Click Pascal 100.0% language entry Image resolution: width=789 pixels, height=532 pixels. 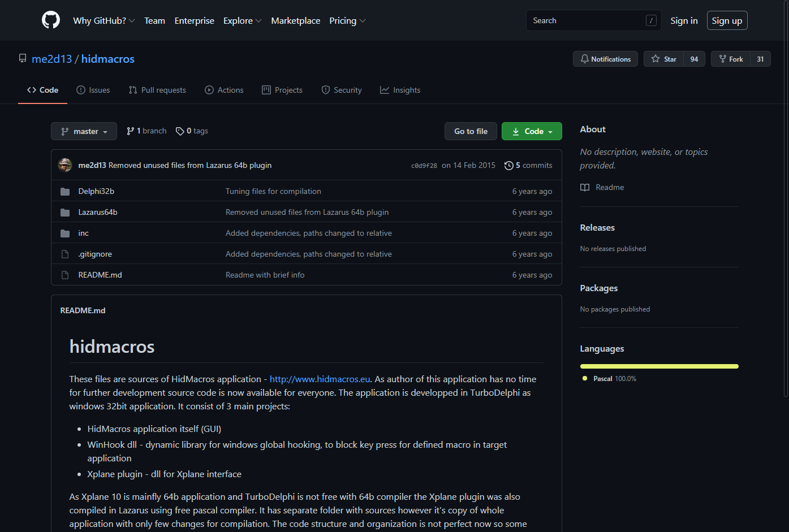[x=610, y=379]
